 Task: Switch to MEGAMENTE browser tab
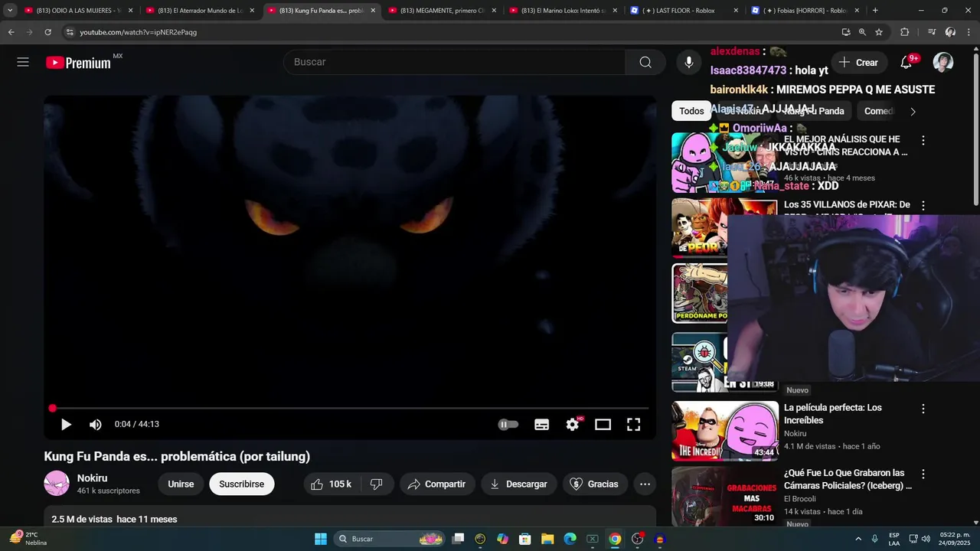441,11
